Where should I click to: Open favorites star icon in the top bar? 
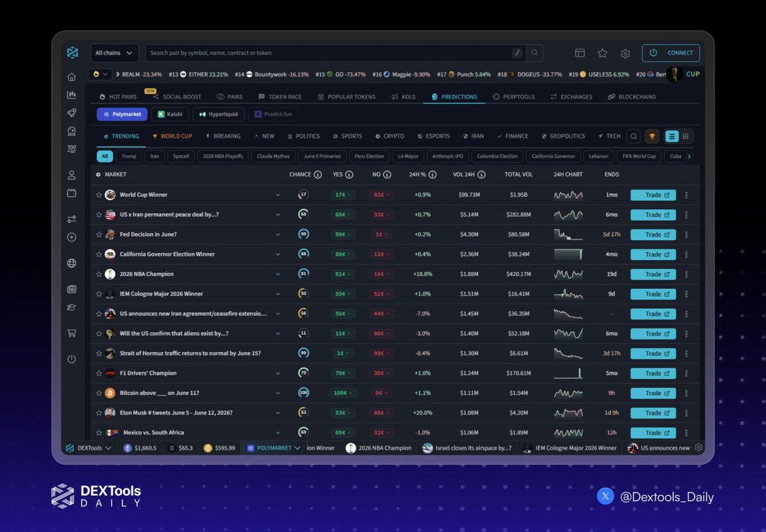pyautogui.click(x=602, y=53)
